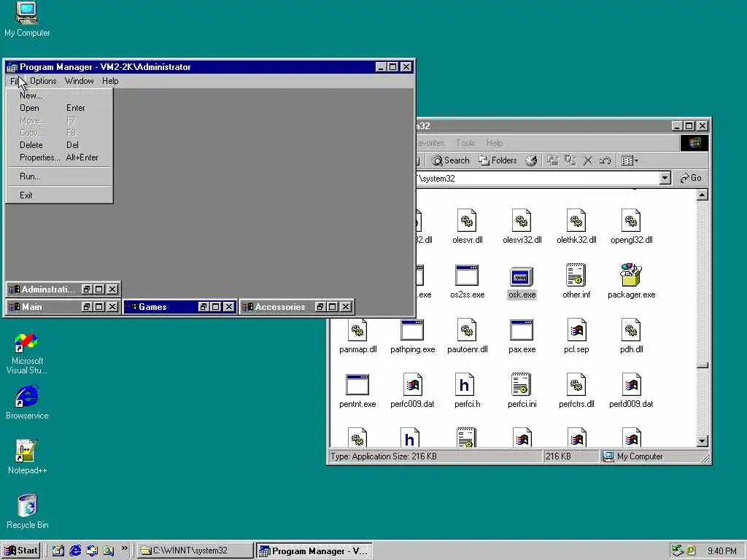Toggle the Folders pane in Explorer
Image resolution: width=747 pixels, height=560 pixels.
tap(498, 160)
